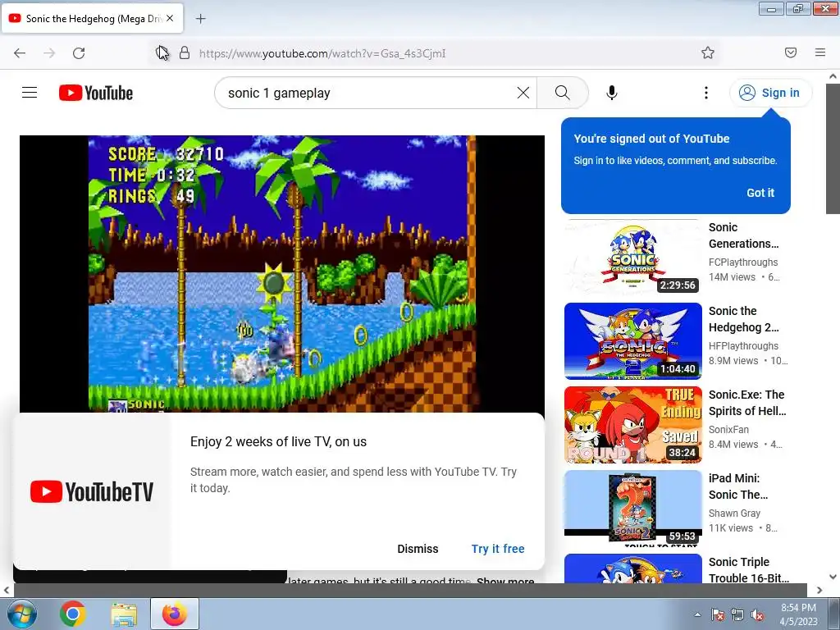Start voice search with microphone icon

click(612, 93)
